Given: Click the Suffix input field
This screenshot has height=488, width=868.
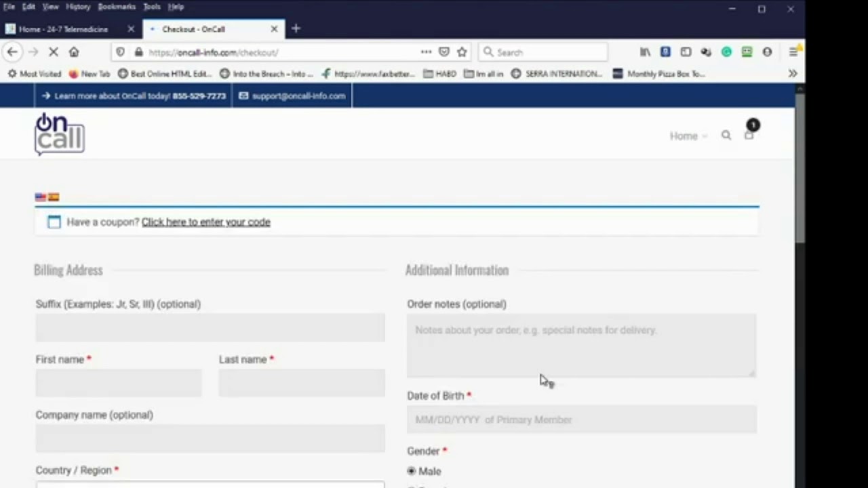Looking at the screenshot, I should click(210, 328).
